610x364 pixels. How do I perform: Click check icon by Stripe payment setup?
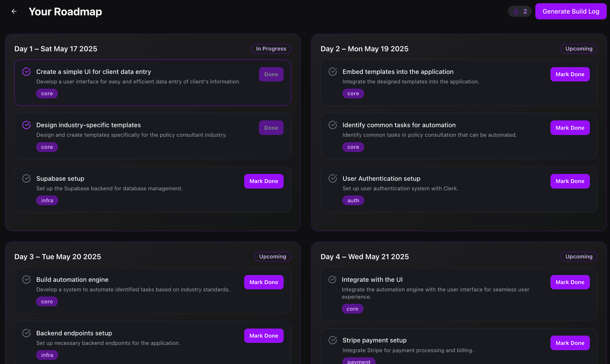pyautogui.click(x=333, y=340)
